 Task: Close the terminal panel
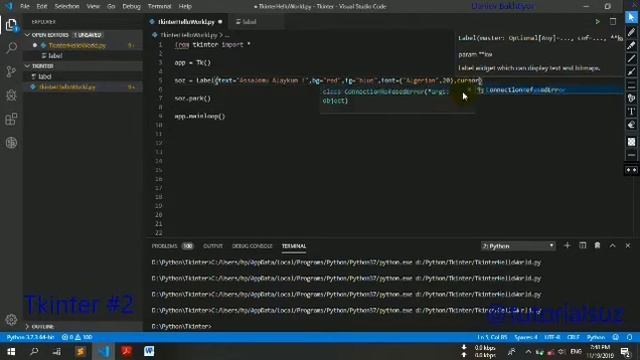[628, 246]
